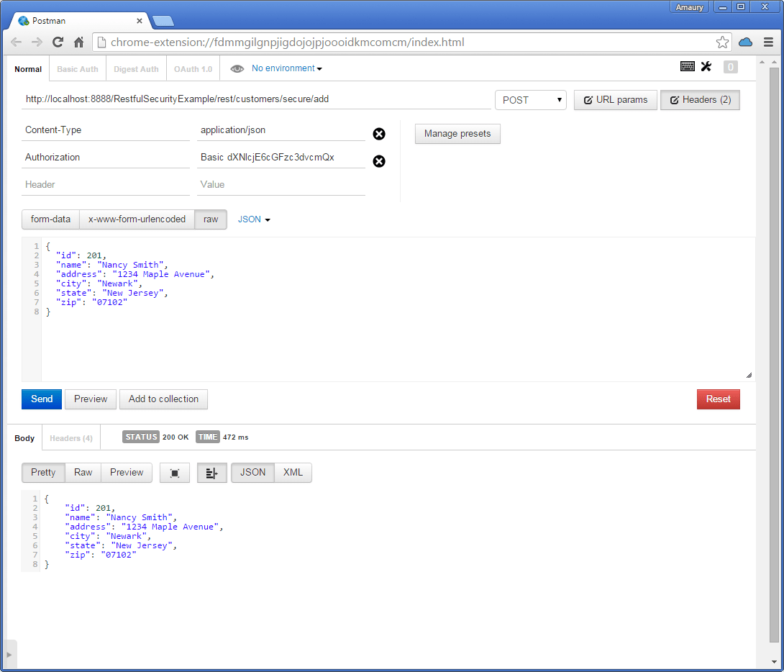The width and height of the screenshot is (784, 672).
Task: Select Raw response view
Action: 83,473
